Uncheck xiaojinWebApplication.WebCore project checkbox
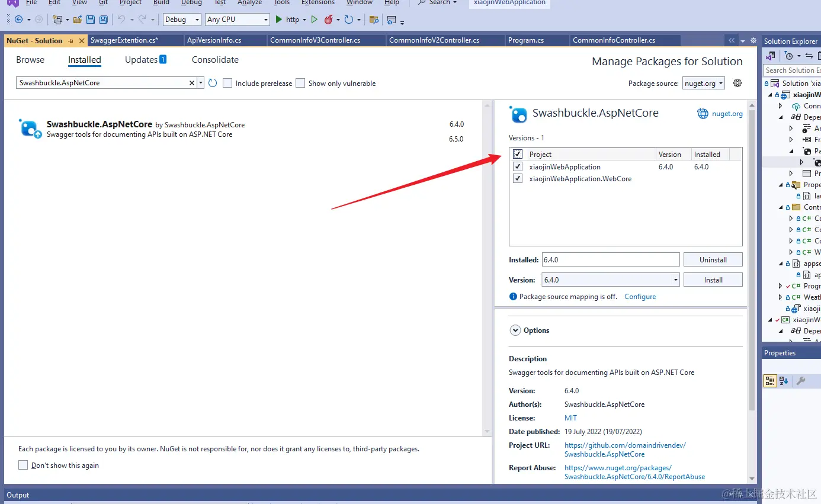Viewport: 821px width, 504px height. pos(518,178)
